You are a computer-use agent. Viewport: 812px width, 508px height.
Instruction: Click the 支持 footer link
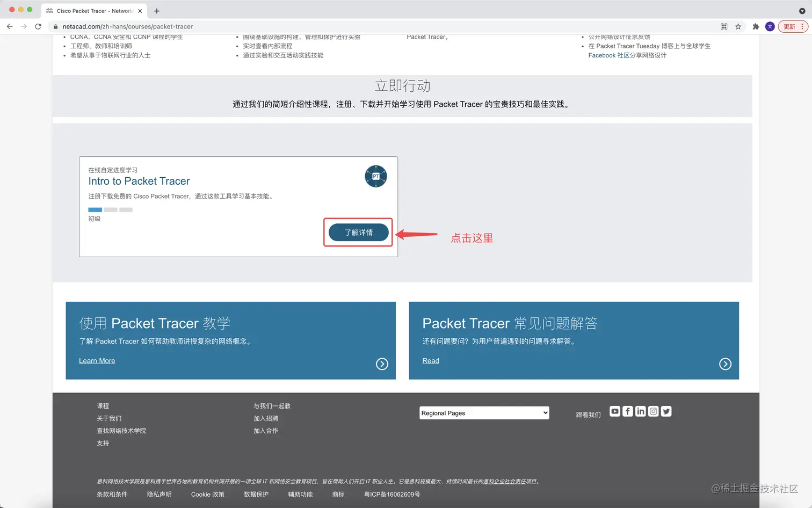click(103, 443)
